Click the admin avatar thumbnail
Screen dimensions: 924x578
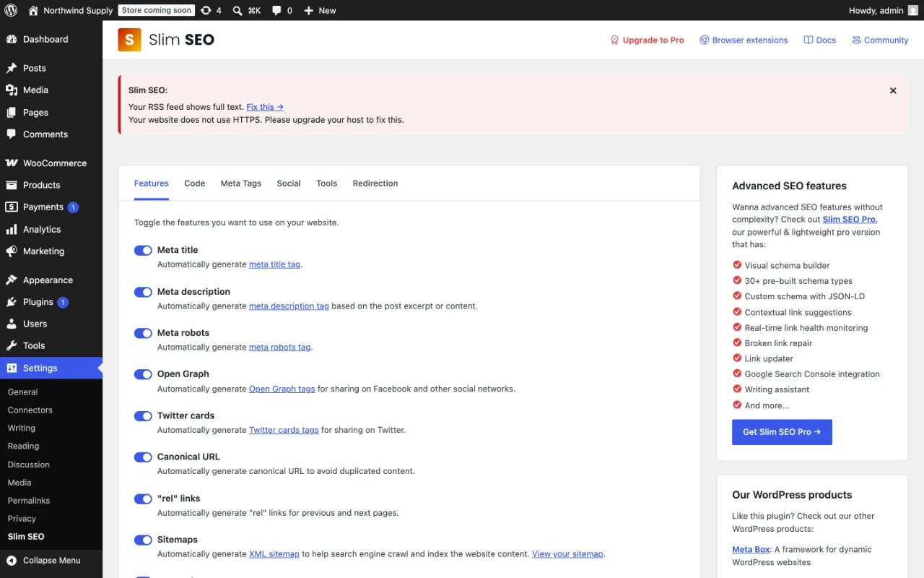tap(913, 10)
